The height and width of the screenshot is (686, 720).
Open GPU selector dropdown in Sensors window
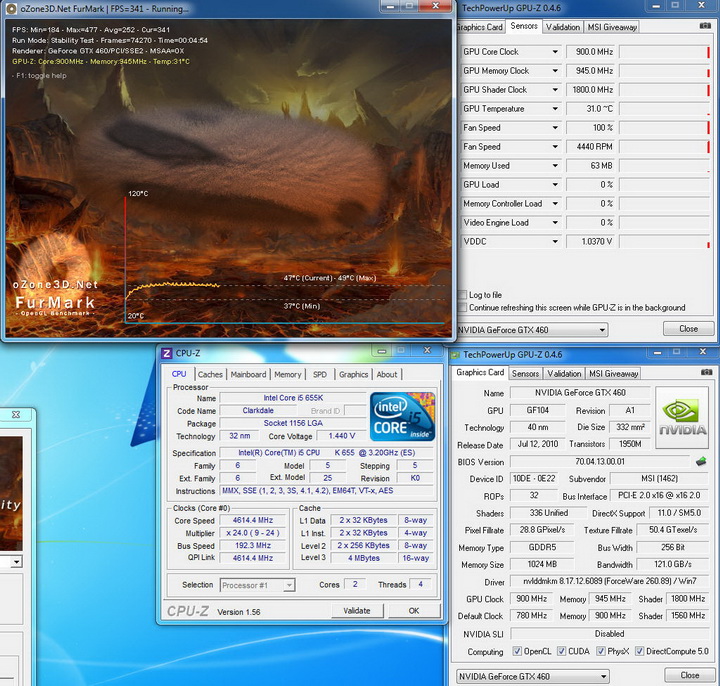[x=602, y=330]
